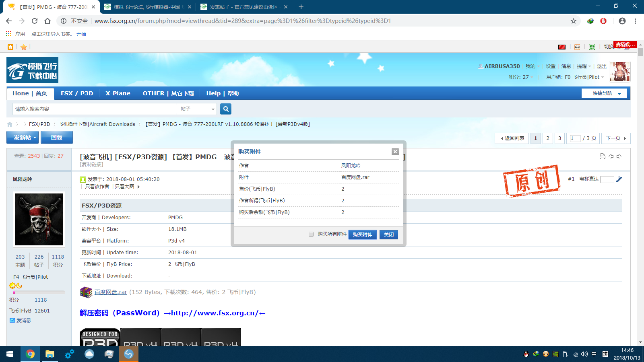Open FSX/P3D breadcrumb link

pos(39,124)
